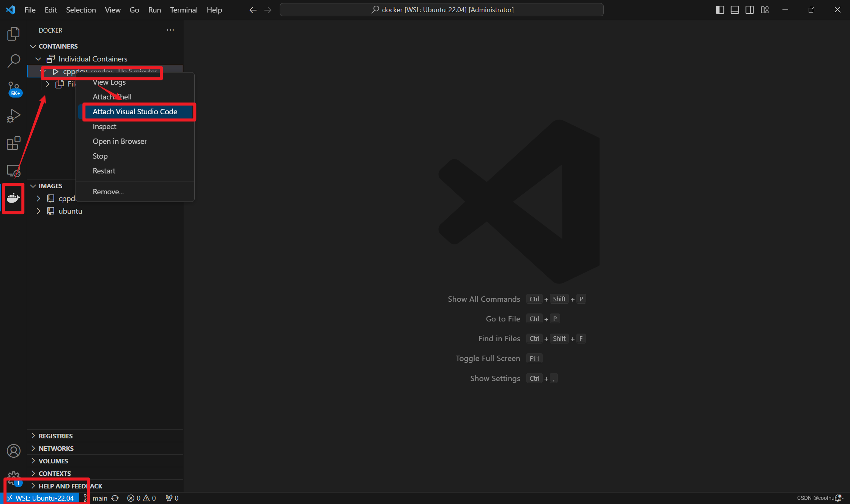Click the Docker panel options menu button

pyautogui.click(x=170, y=30)
